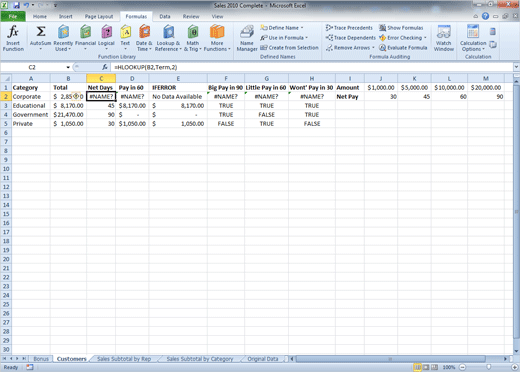Image resolution: width=520 pixels, height=372 pixels.
Task: Click the vertical scrollbar down arrow
Action: click(x=516, y=351)
